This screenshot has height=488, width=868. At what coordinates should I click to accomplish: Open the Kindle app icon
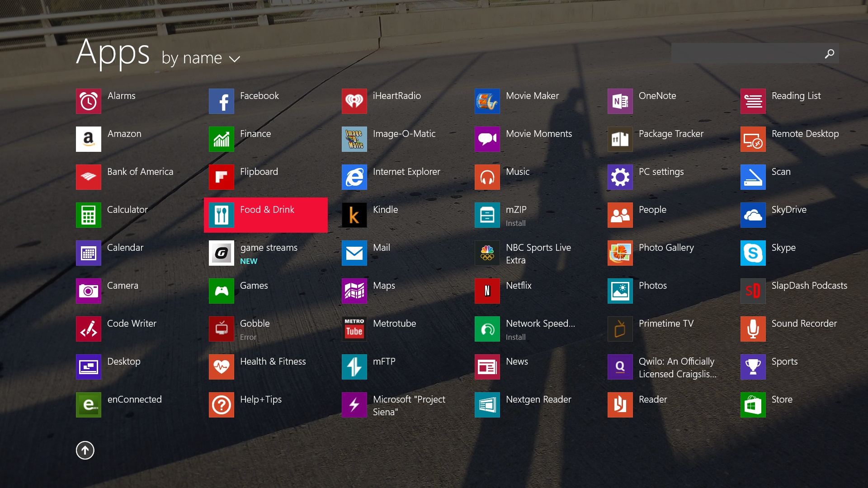(354, 215)
